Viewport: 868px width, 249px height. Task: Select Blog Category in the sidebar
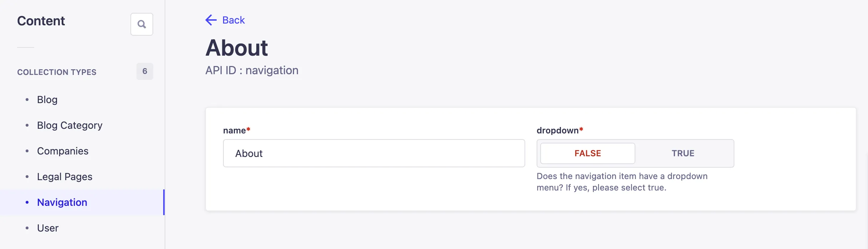(x=69, y=125)
